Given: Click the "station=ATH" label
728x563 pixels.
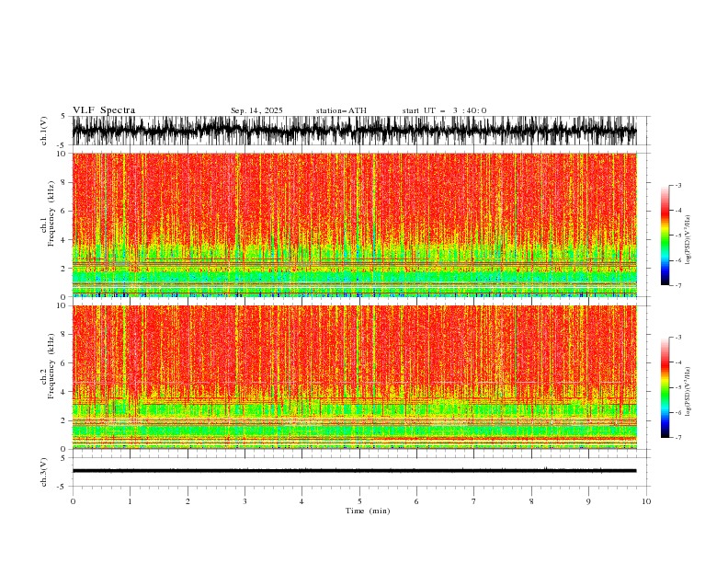Looking at the screenshot, I should [x=341, y=110].
